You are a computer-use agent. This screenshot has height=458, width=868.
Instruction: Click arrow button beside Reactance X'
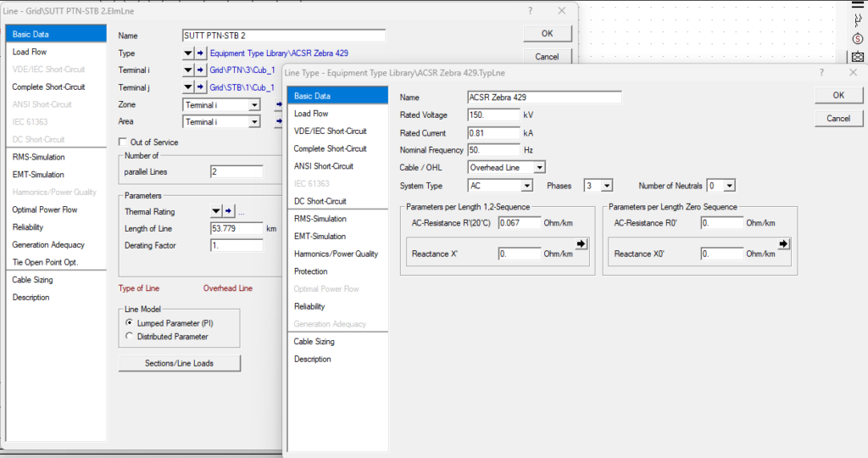581,244
